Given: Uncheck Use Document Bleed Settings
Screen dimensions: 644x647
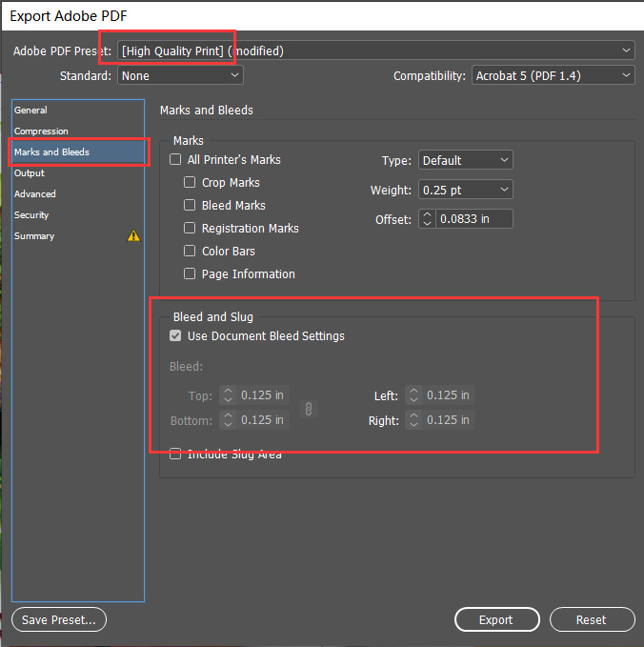Looking at the screenshot, I should (175, 335).
